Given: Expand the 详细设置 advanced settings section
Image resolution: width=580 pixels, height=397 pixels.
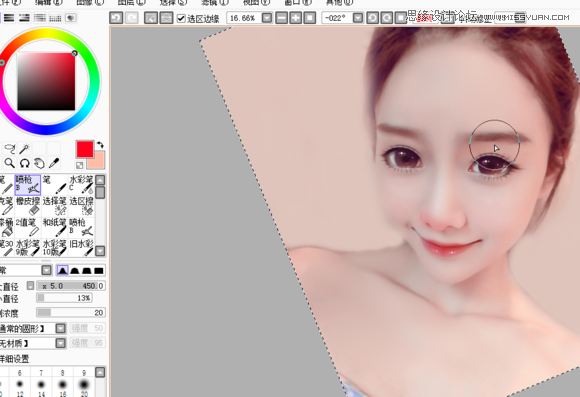Looking at the screenshot, I should (15, 359).
